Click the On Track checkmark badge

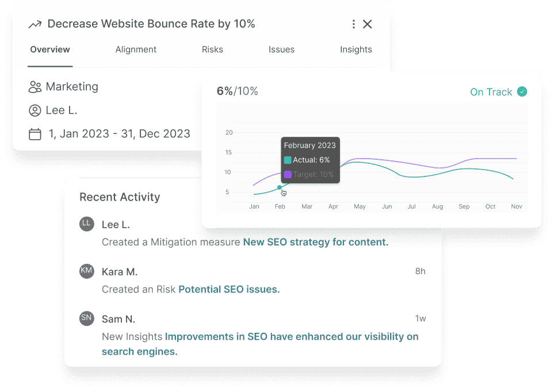pos(522,91)
